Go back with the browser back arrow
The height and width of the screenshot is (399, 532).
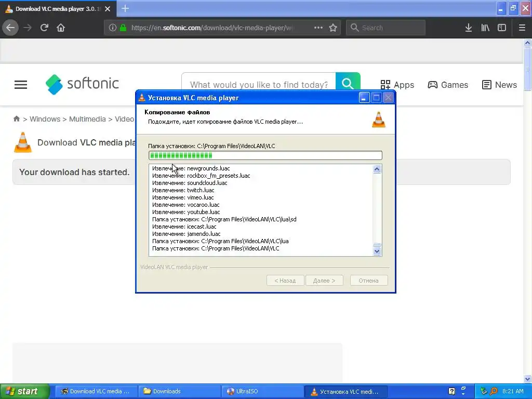tap(10, 28)
